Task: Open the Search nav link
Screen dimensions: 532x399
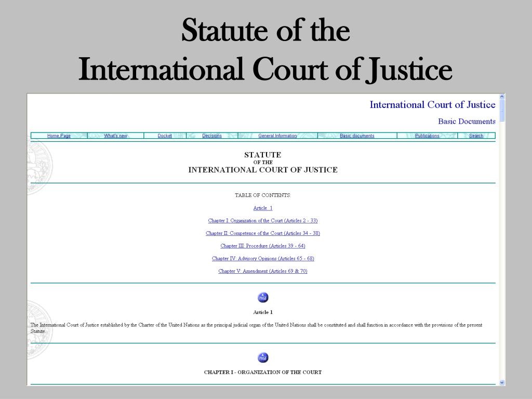Action: pos(476,136)
